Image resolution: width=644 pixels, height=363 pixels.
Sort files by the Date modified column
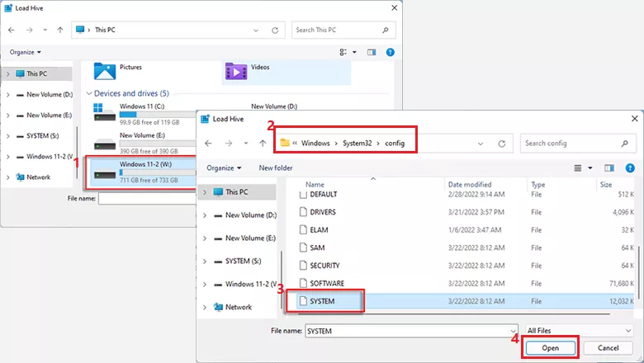[x=469, y=185]
